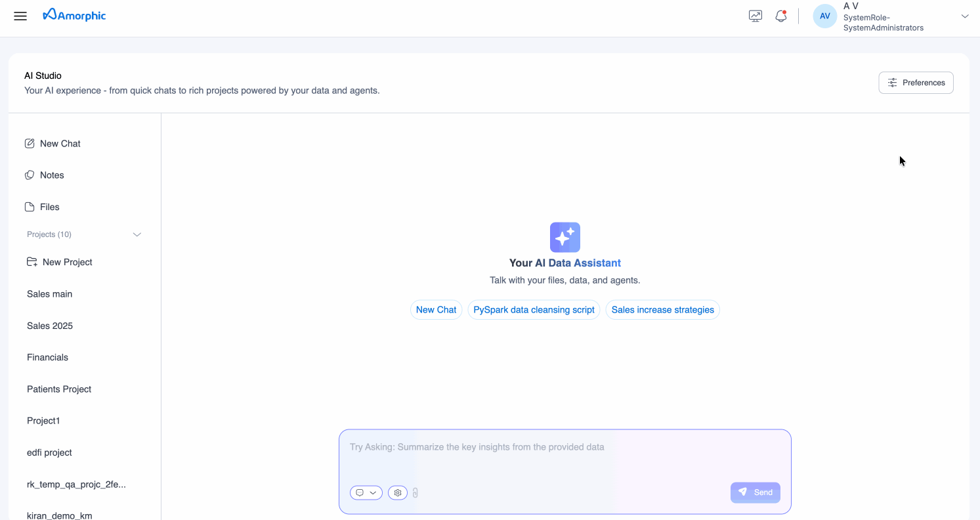Open chat settings via the gear icon
The image size is (980, 520).
pyautogui.click(x=397, y=492)
